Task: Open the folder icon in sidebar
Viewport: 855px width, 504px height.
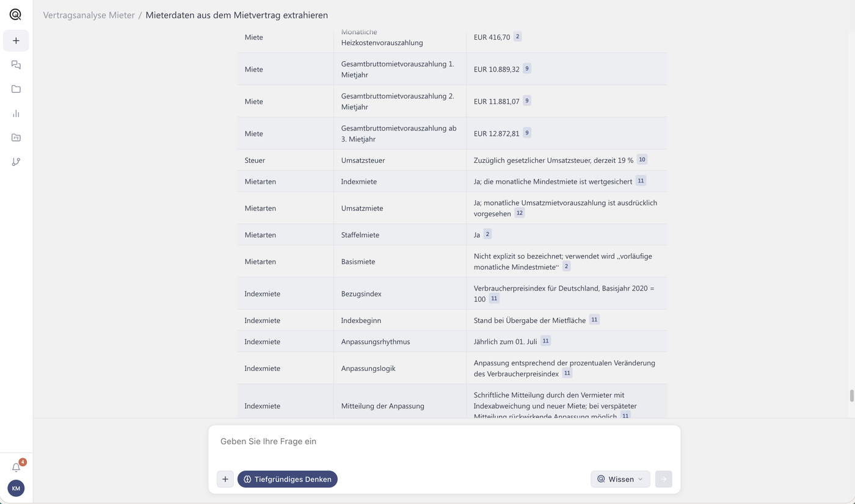Action: point(16,89)
